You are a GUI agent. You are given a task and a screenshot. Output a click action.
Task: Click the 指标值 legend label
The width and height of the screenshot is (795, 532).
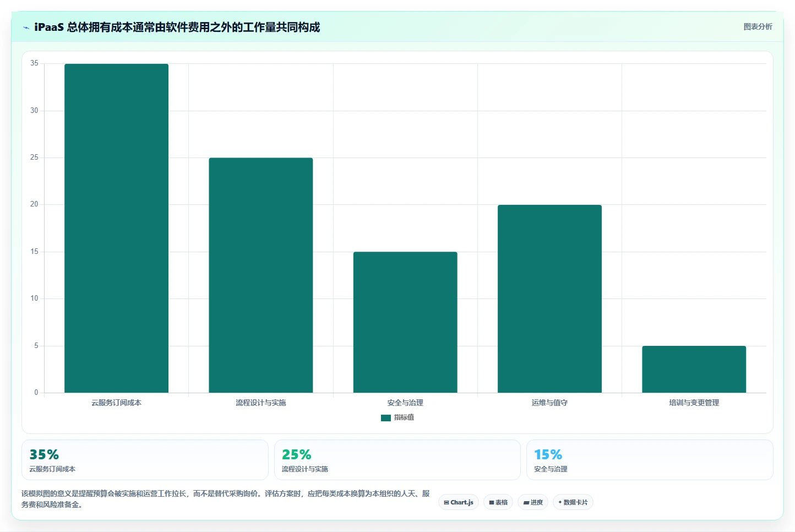click(404, 417)
